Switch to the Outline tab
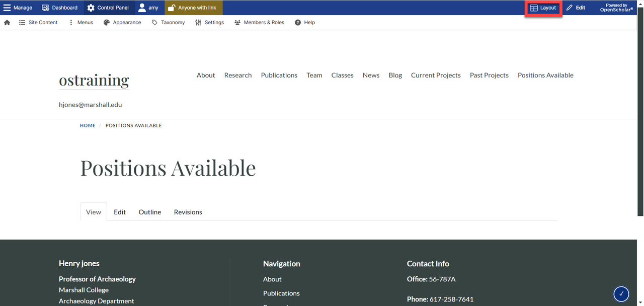 150,212
